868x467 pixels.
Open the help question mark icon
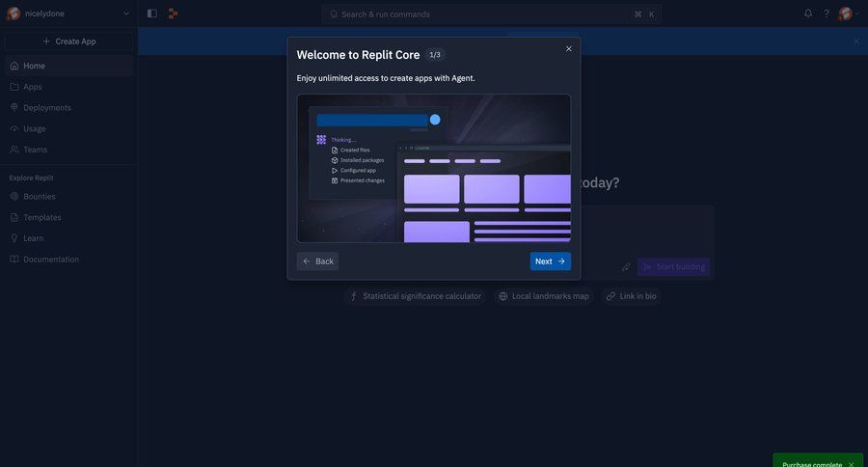click(x=827, y=14)
